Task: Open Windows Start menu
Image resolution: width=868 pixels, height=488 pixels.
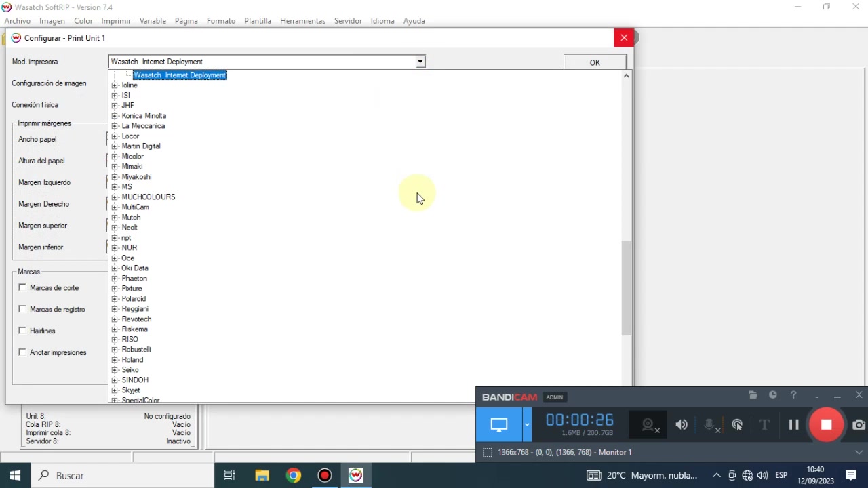Action: coord(15,475)
